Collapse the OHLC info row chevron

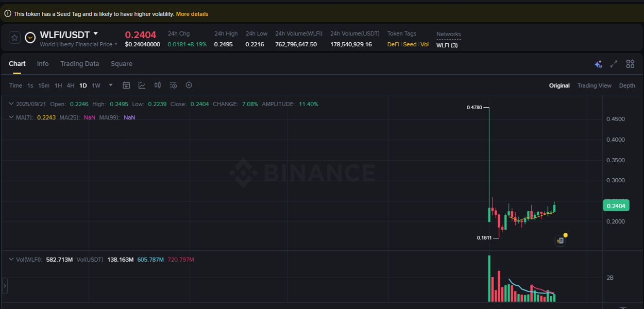point(10,104)
